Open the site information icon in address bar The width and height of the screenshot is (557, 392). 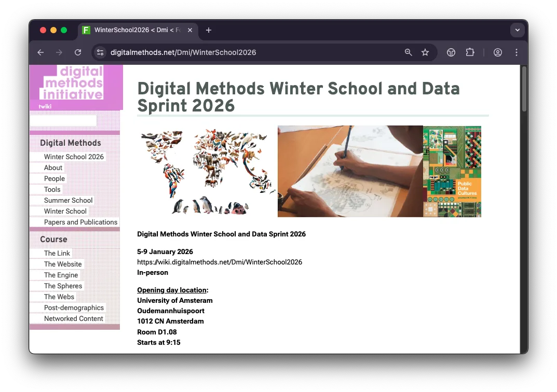101,52
